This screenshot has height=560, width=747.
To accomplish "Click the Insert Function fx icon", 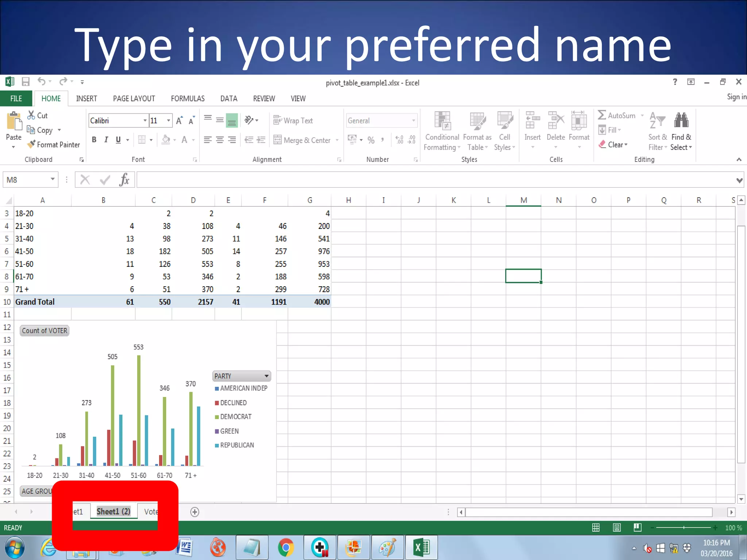I will [x=124, y=180].
